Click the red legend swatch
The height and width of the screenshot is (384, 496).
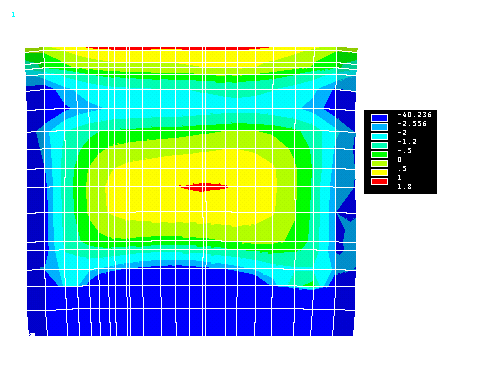coord(379,181)
